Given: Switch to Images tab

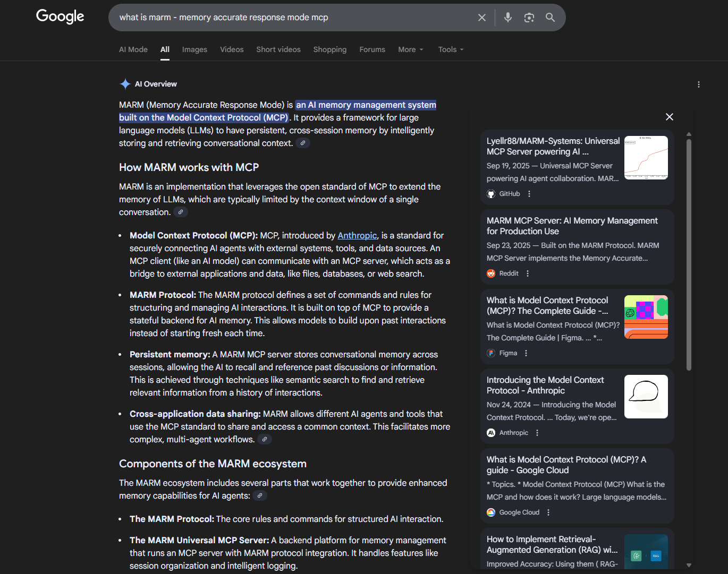Looking at the screenshot, I should click(x=194, y=49).
